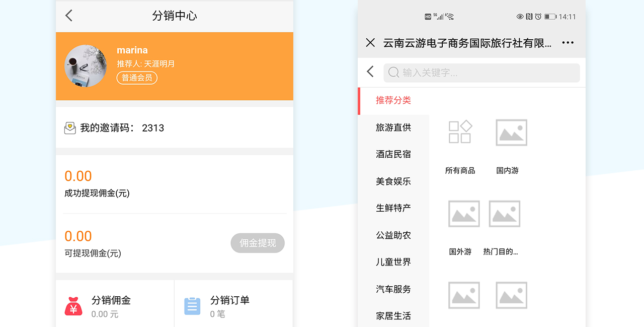Image resolution: width=644 pixels, height=327 pixels.
Task: Select the 儿童世界 category
Action: tap(393, 262)
